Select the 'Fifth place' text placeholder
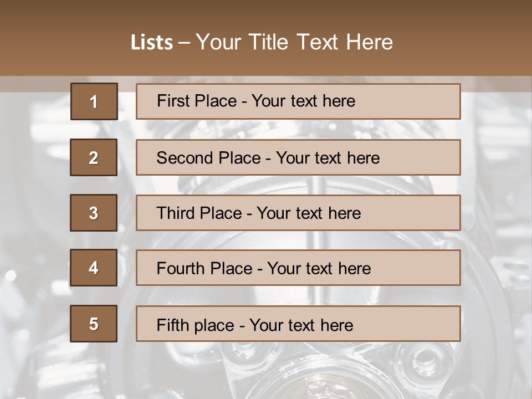532x399 pixels. point(298,324)
